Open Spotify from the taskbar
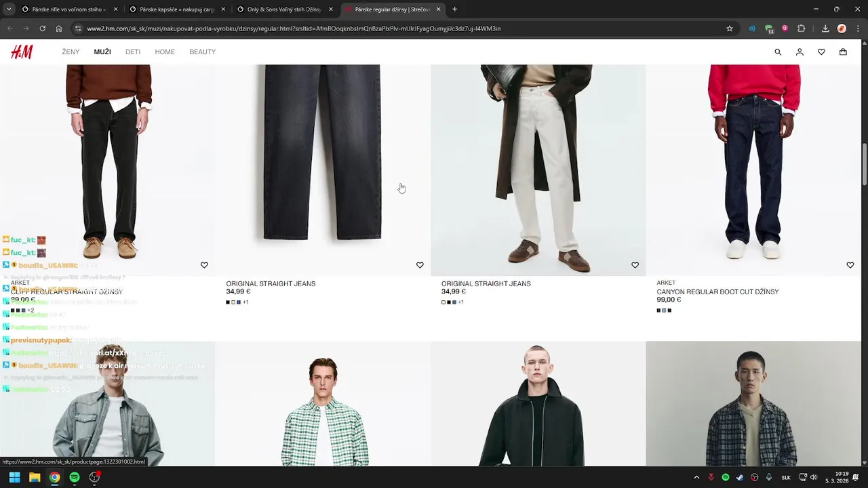The height and width of the screenshot is (488, 868). [75, 477]
